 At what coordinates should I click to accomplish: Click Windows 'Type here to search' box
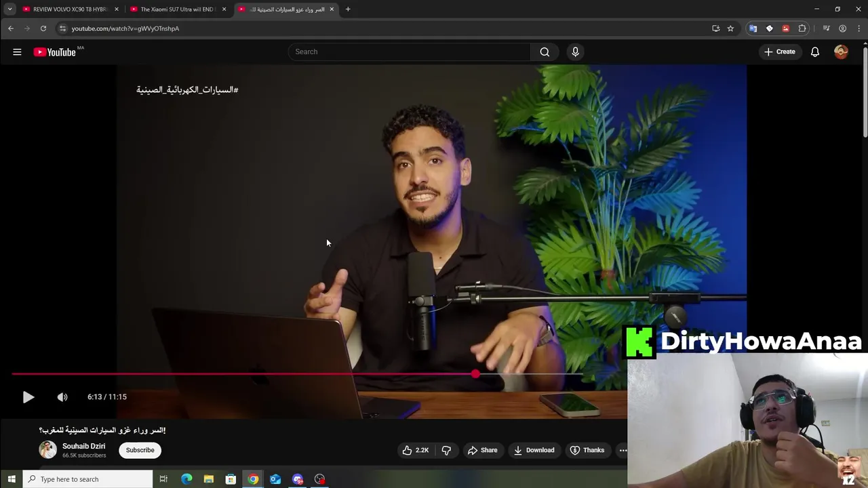88,479
